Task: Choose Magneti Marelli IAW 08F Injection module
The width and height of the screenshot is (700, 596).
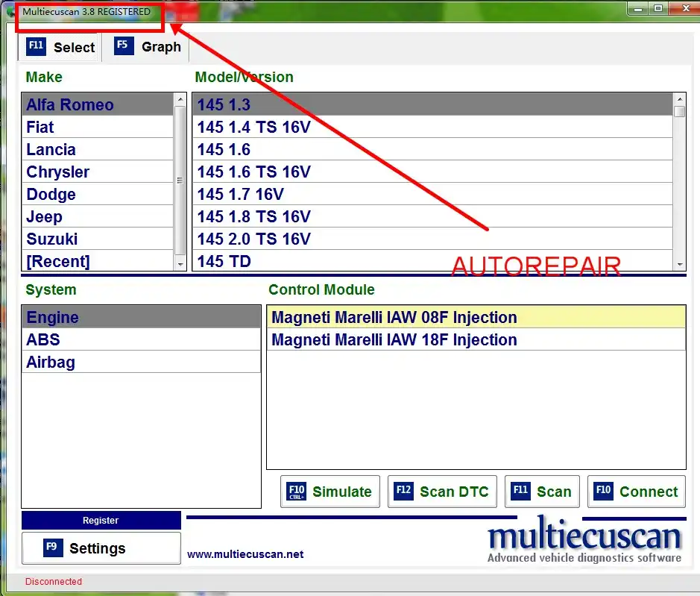Action: click(x=476, y=317)
